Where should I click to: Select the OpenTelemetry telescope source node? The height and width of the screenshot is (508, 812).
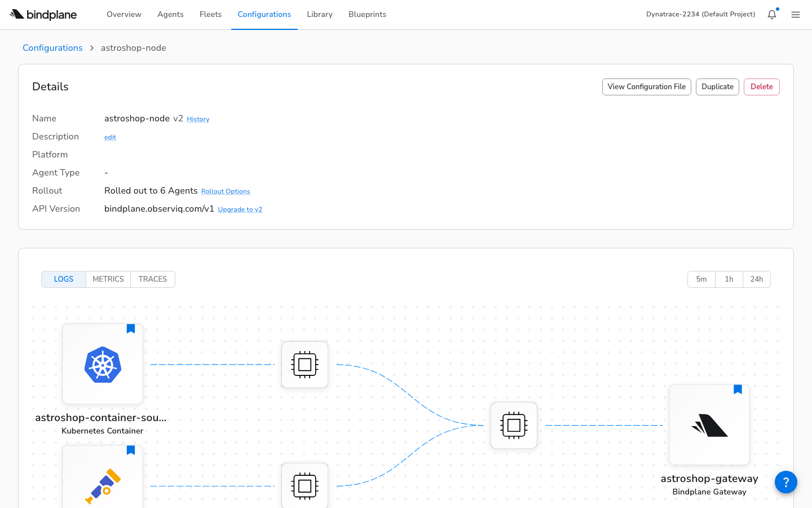point(103,480)
